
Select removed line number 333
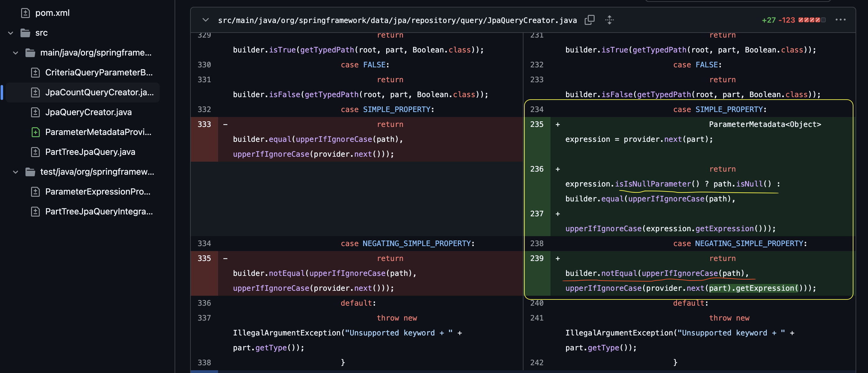pos(204,124)
